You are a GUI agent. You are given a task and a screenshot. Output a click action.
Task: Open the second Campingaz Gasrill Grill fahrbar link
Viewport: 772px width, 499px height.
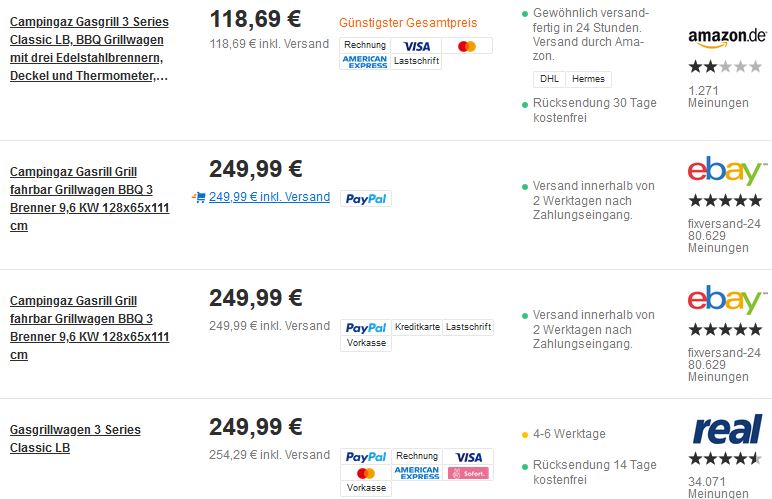pyautogui.click(x=90, y=328)
